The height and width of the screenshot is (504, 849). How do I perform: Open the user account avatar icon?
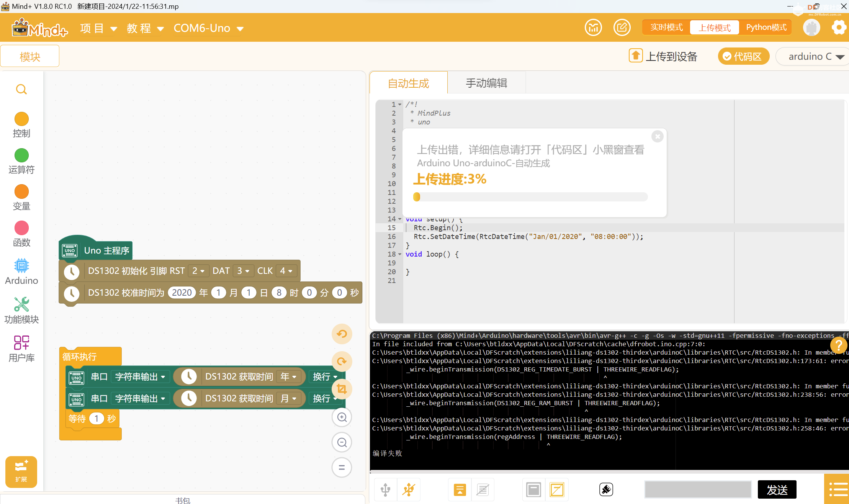tap(811, 28)
